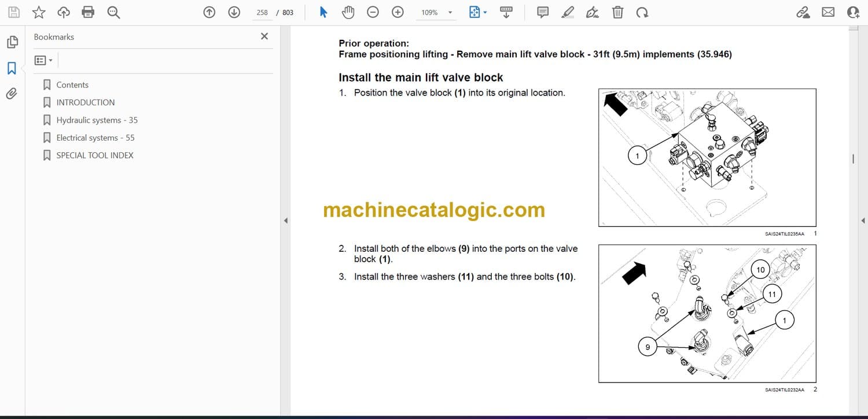Bookmark this file with the star icon
This screenshot has height=419, width=868.
pos(39,12)
